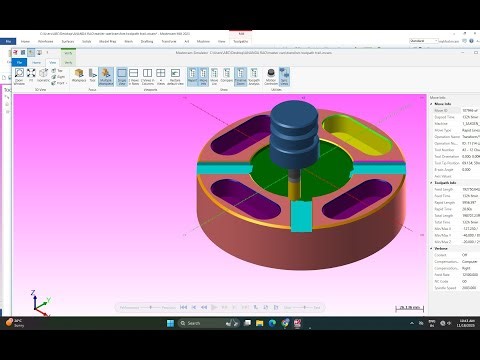Image resolution: width=480 pixels, height=360 pixels.
Task: Focus on the Tool
Action: pos(92,76)
